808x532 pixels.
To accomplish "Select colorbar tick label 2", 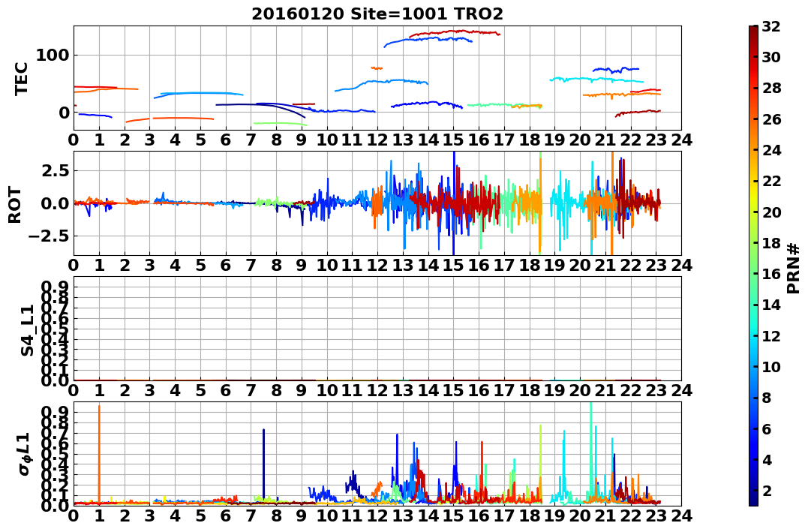I will (x=767, y=490).
